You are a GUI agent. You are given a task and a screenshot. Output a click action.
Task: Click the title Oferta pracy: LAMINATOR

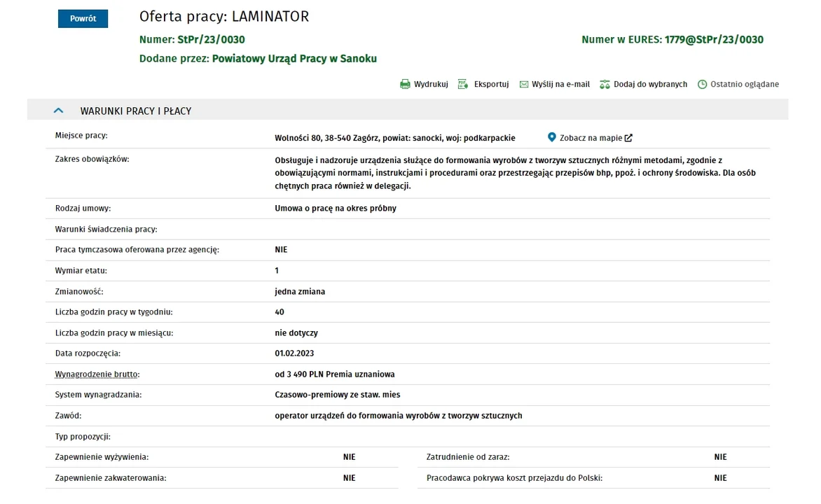[x=224, y=17]
